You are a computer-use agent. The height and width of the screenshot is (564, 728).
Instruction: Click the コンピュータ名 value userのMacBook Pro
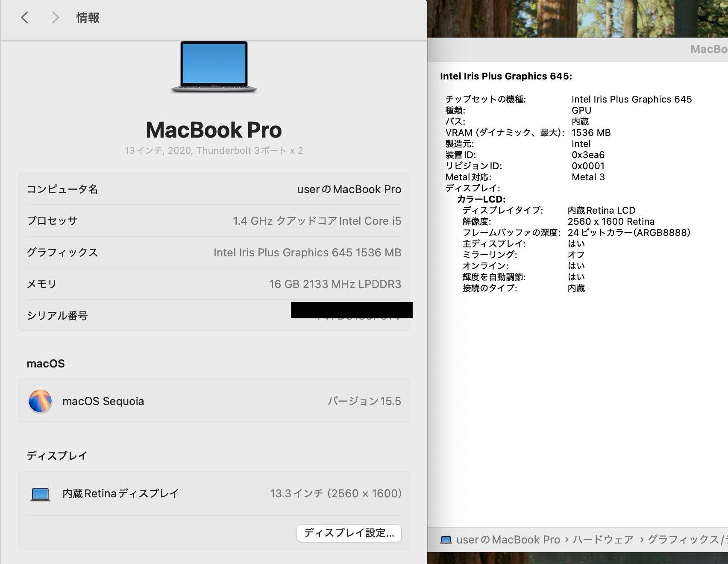pos(349,189)
